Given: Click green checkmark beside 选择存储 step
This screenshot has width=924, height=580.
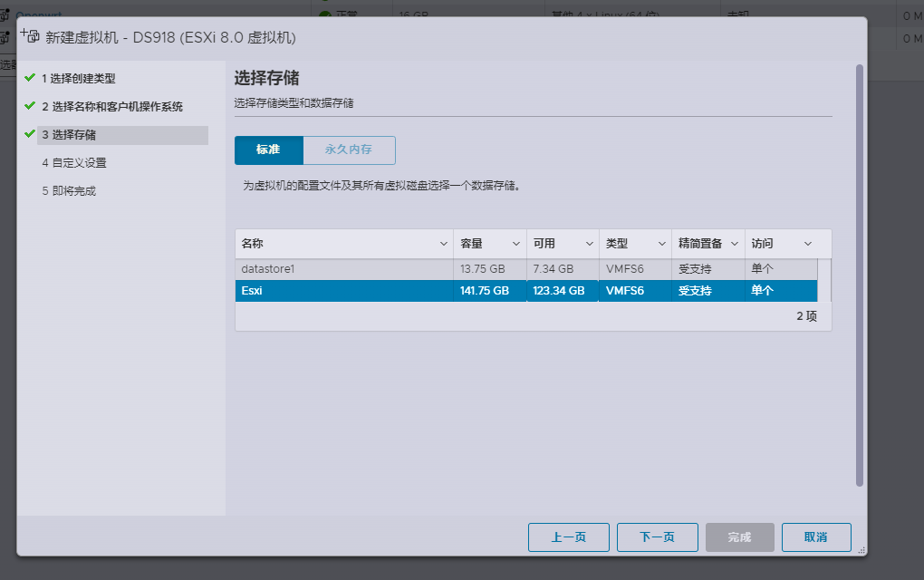Looking at the screenshot, I should [x=30, y=134].
